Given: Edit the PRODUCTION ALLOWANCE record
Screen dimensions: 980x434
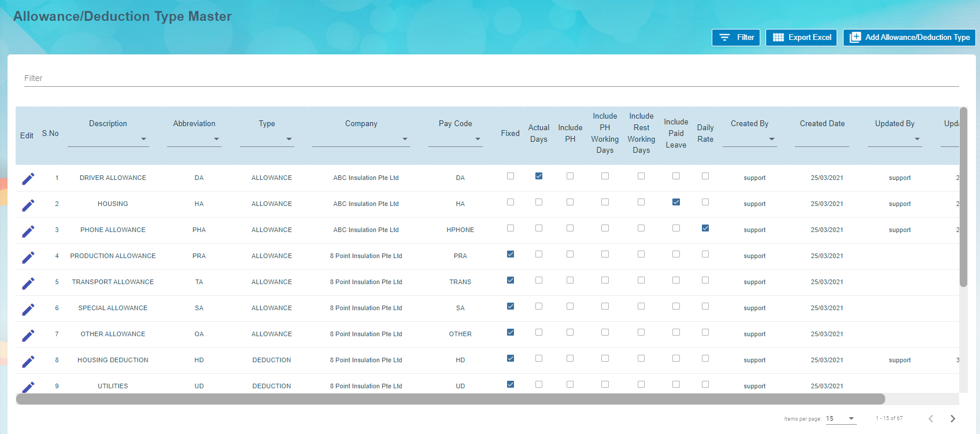Looking at the screenshot, I should [x=28, y=257].
